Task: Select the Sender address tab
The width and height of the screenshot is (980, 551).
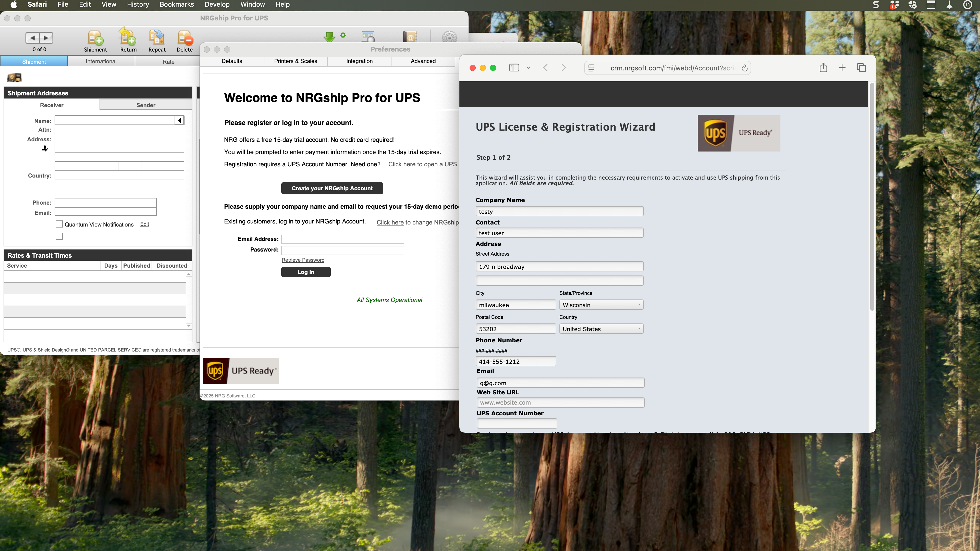Action: 146,105
